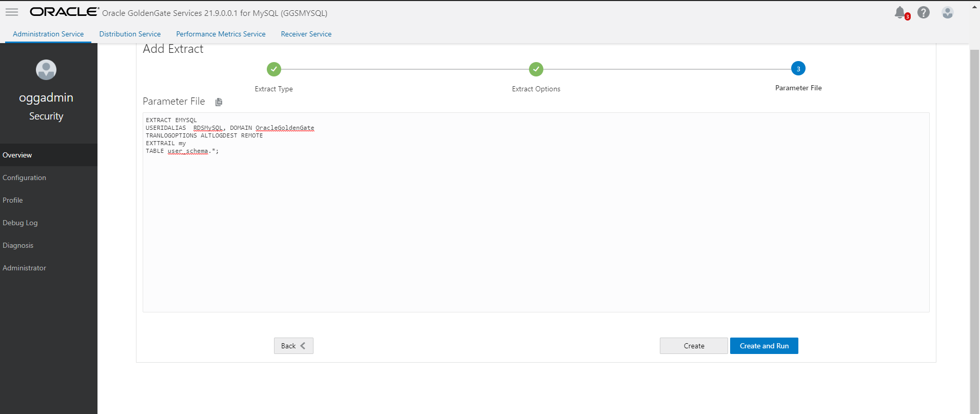Click the scrollbar up arrow
This screenshot has width=980, height=414.
974,7
